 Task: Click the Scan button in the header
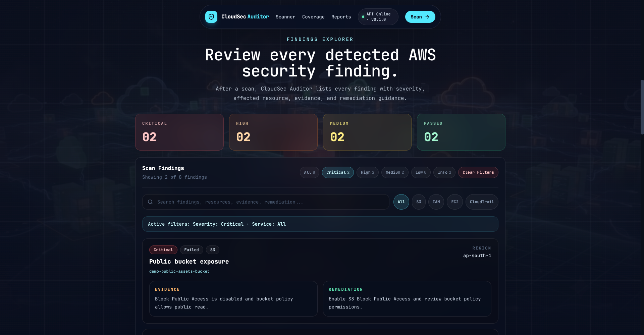point(420,17)
